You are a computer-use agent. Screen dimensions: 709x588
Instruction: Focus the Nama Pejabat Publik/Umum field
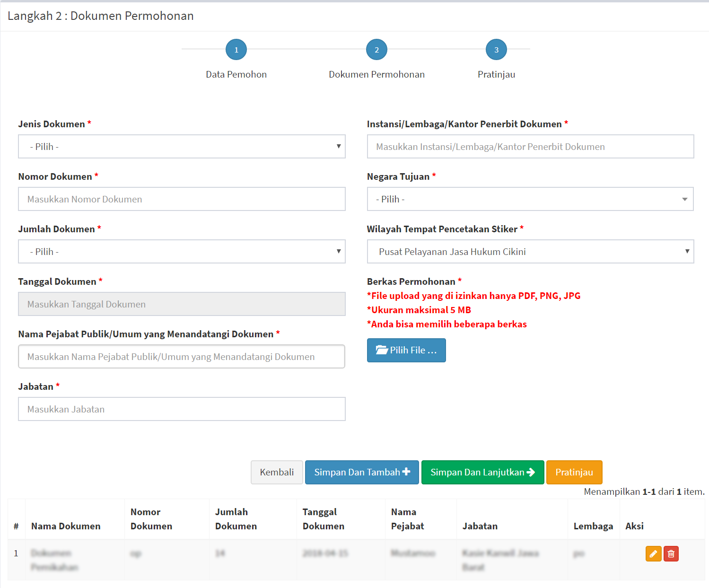(182, 357)
